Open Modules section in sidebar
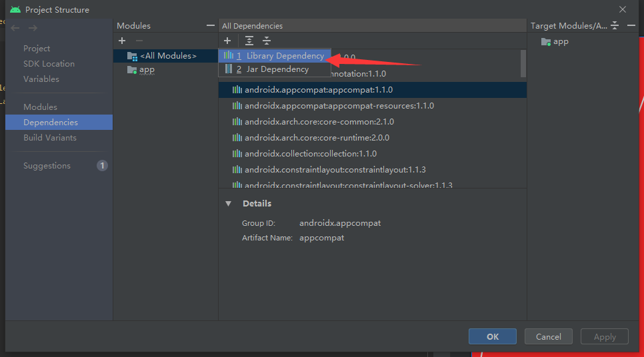The height and width of the screenshot is (357, 644). click(40, 107)
